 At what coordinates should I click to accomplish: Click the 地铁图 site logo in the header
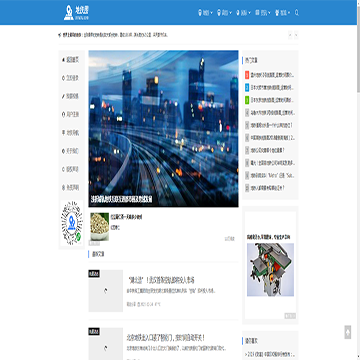76,12
